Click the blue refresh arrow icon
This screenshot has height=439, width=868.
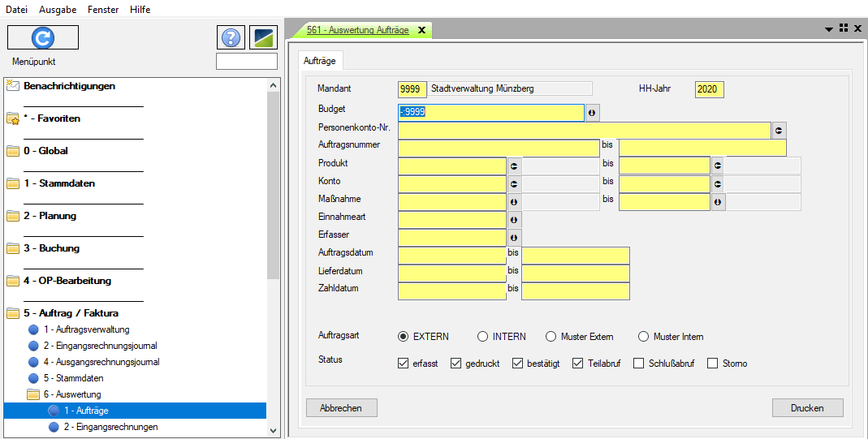tap(42, 37)
